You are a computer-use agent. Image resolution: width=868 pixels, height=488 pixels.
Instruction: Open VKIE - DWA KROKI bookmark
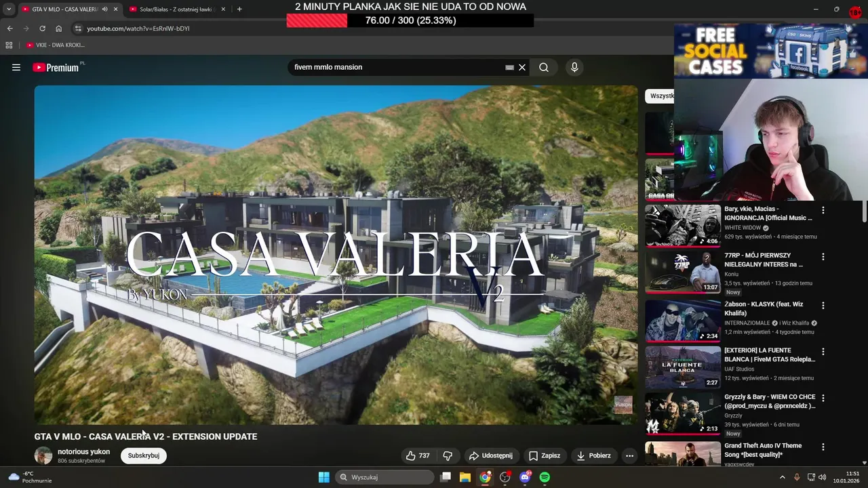click(x=56, y=45)
